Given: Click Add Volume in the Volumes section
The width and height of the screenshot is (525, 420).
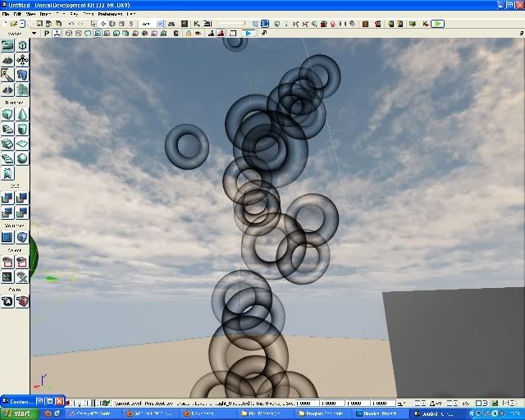Looking at the screenshot, I should tap(22, 237).
